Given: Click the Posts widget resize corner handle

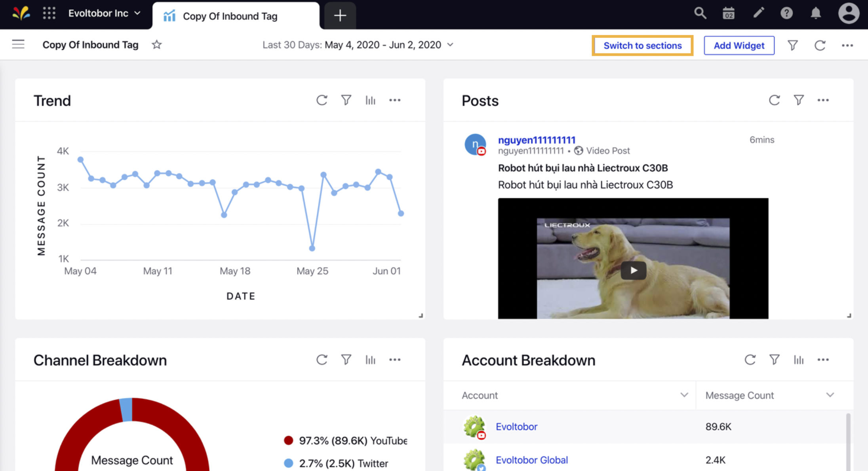Looking at the screenshot, I should coord(849,315).
